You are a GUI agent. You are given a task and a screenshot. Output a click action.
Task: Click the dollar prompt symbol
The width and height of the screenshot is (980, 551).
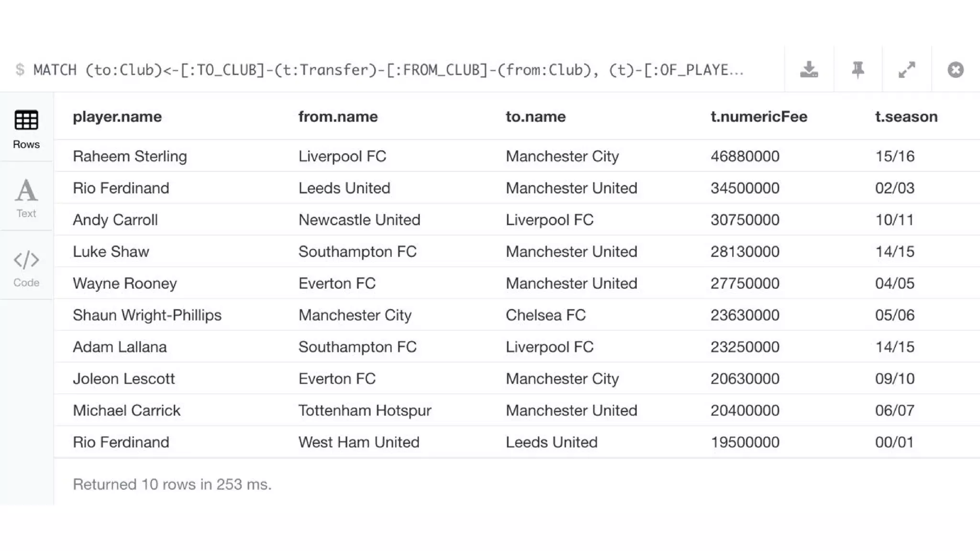point(20,70)
